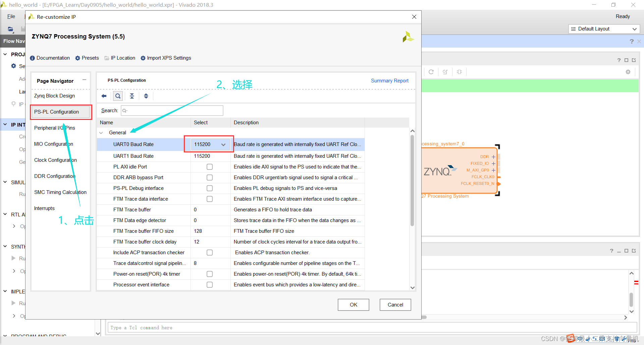Collapse all rows in configuration table
Viewport: 644px width, 345px height.
tap(132, 96)
